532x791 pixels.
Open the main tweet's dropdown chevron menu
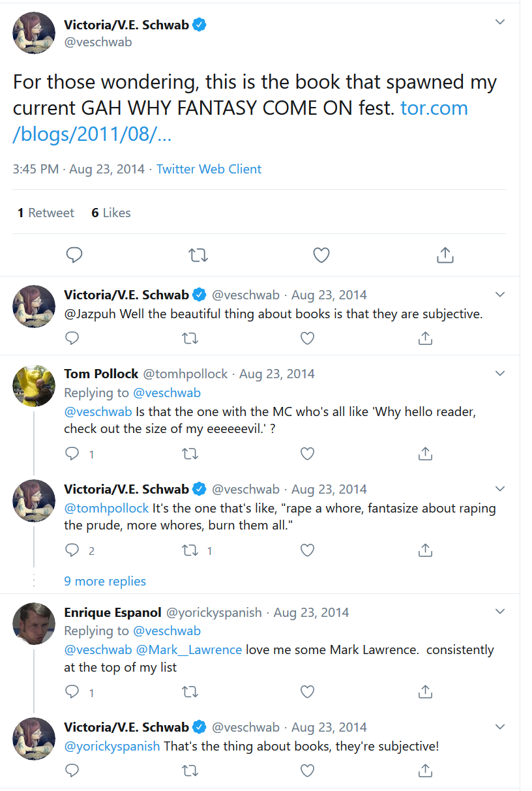tap(500, 22)
